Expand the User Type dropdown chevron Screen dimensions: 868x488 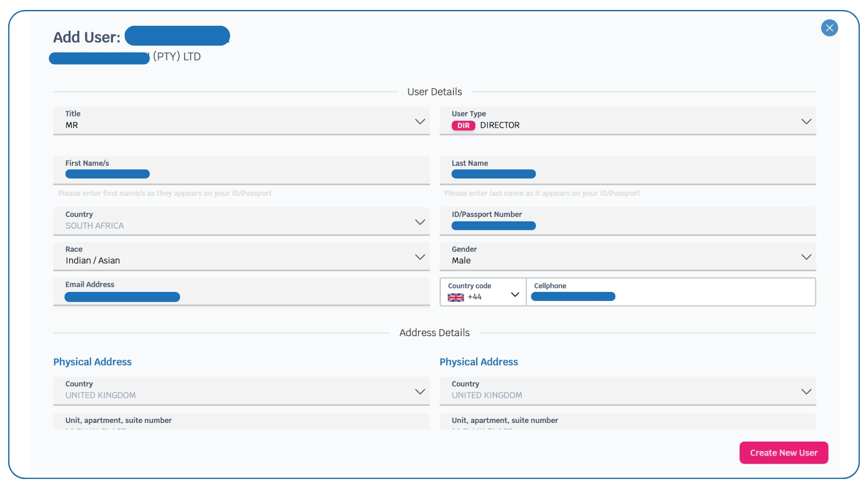(806, 122)
